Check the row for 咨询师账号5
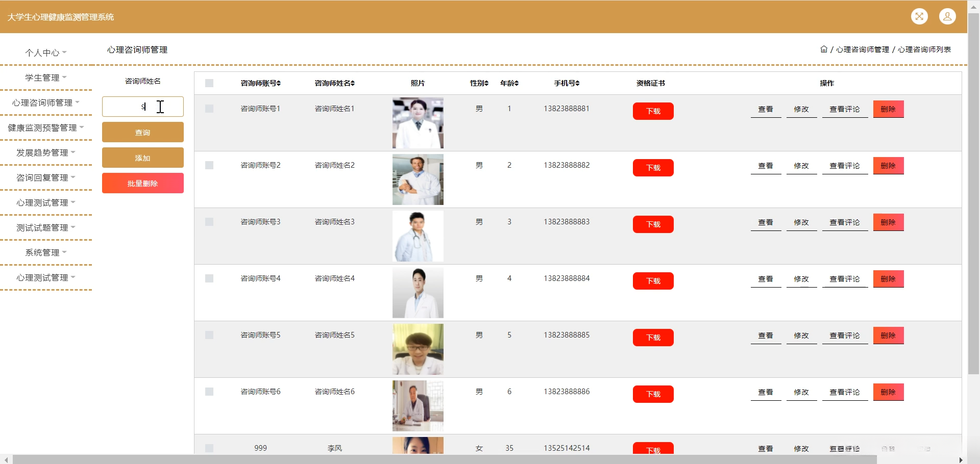The width and height of the screenshot is (980, 464). [209, 335]
